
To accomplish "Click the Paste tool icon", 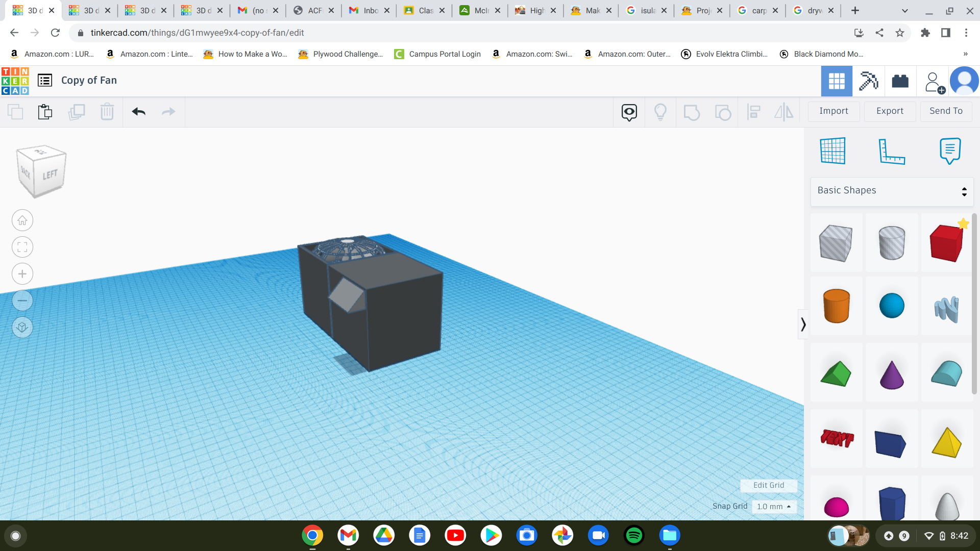I will tap(45, 112).
